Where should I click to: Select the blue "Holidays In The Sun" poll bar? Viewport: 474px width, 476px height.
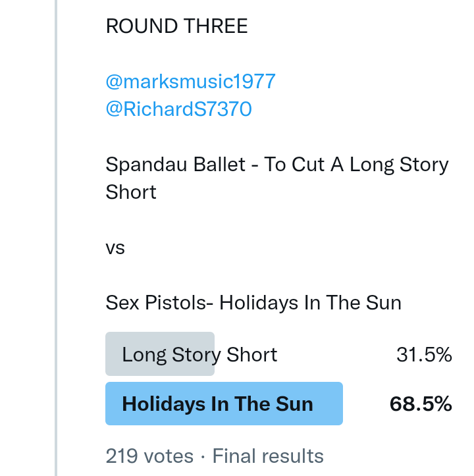(x=224, y=404)
